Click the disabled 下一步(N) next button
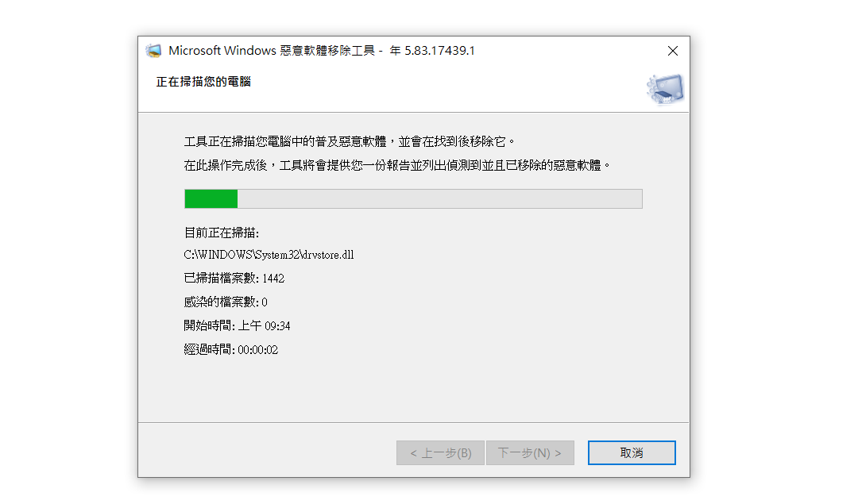Screen dimensions: 862x504 530,453
